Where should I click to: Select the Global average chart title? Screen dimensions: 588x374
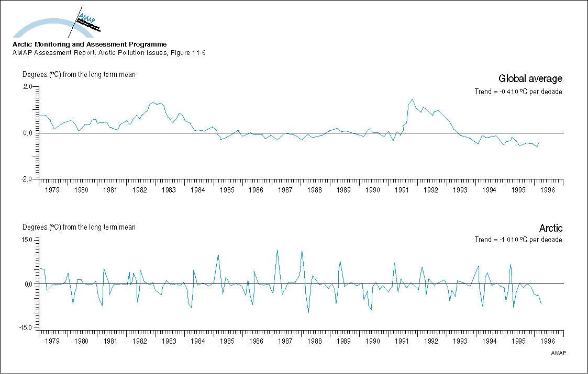point(530,79)
